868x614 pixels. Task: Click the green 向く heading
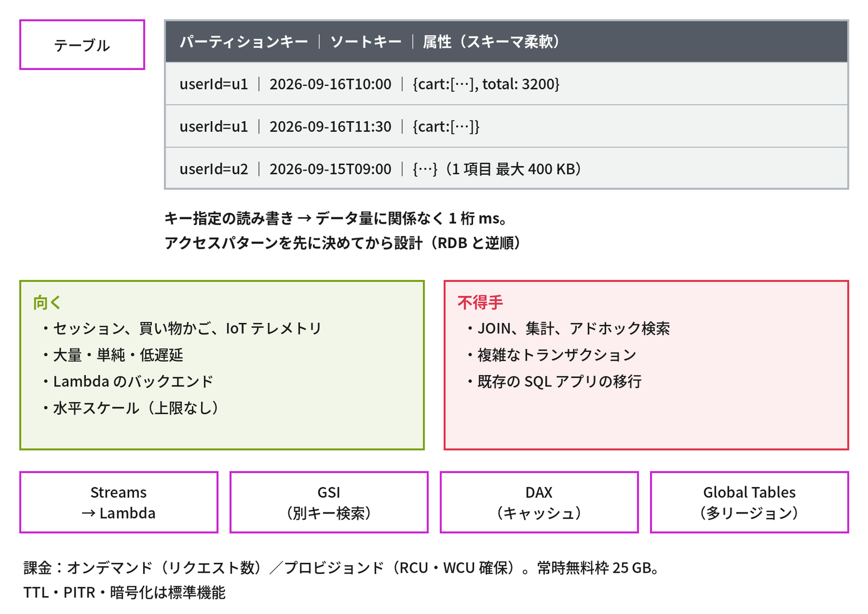[47, 302]
